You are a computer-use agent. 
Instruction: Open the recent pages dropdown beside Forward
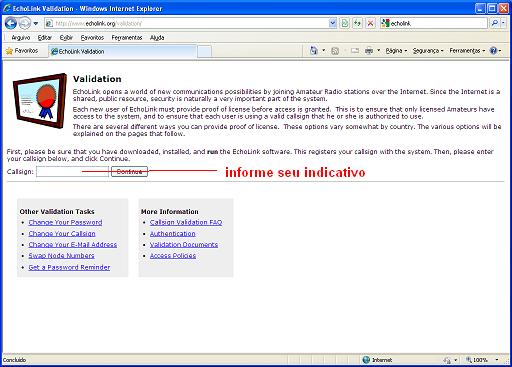[36, 24]
